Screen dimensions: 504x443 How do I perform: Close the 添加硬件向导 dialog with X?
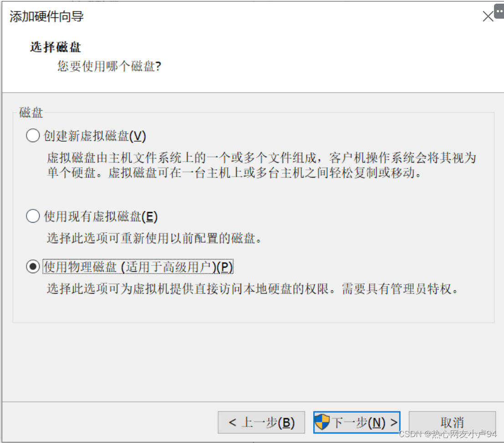click(x=488, y=16)
